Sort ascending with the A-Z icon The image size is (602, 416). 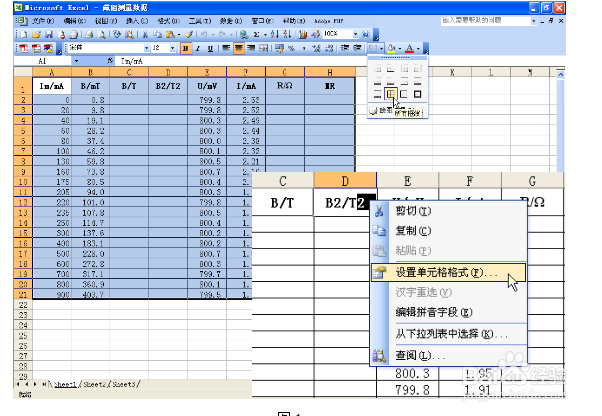[274, 35]
